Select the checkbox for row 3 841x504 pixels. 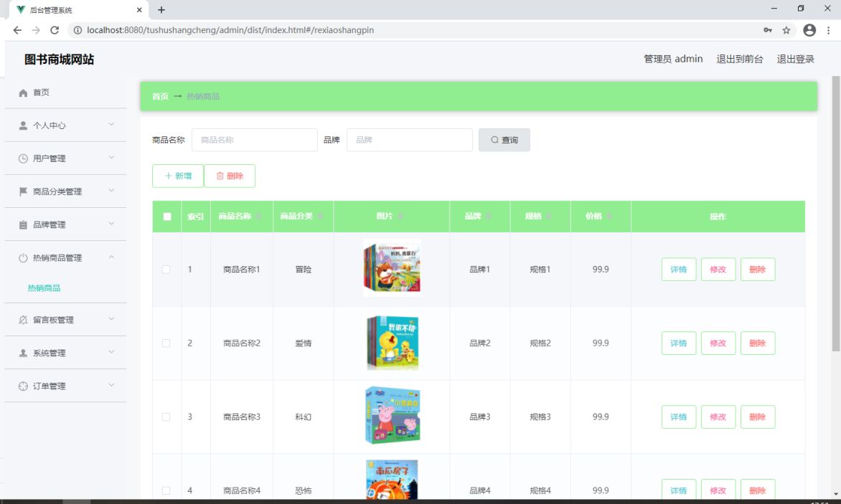click(166, 417)
